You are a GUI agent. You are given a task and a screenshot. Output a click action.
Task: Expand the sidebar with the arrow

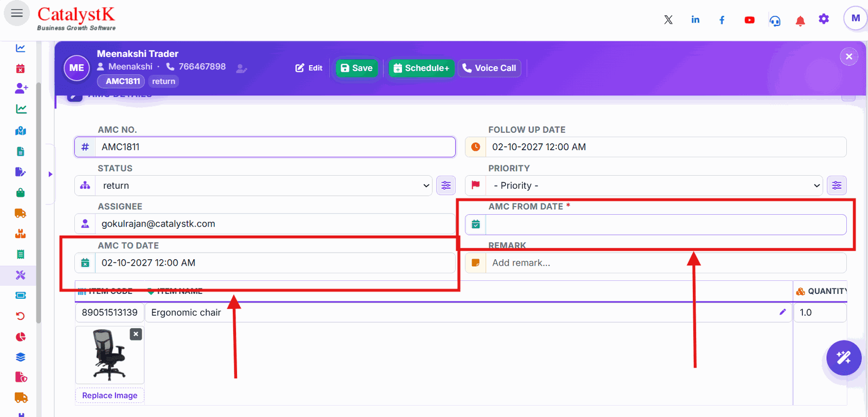coord(50,174)
